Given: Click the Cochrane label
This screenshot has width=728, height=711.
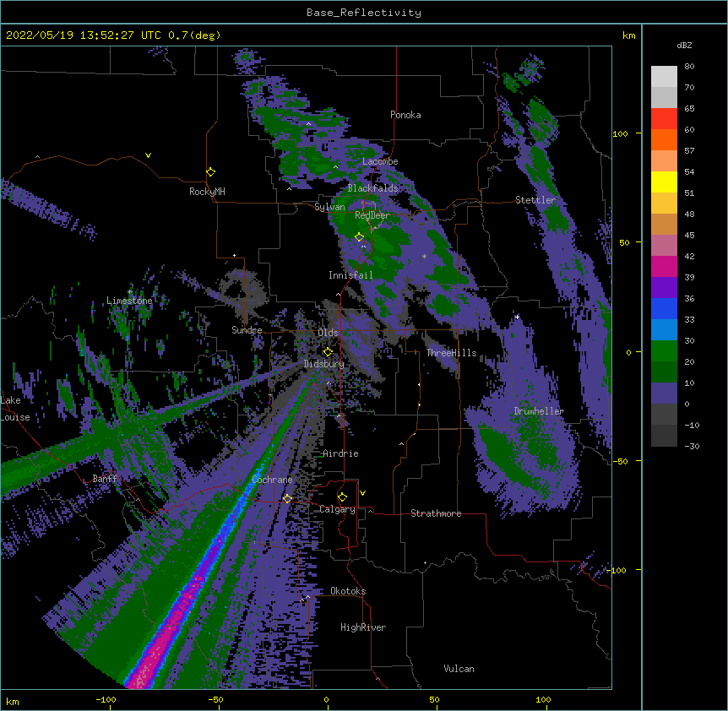Looking at the screenshot, I should pos(272,480).
